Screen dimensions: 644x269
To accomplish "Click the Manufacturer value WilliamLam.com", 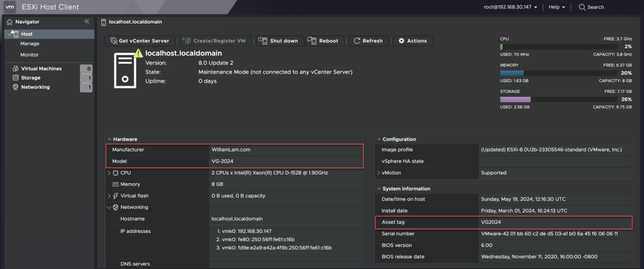I will coord(231,150).
